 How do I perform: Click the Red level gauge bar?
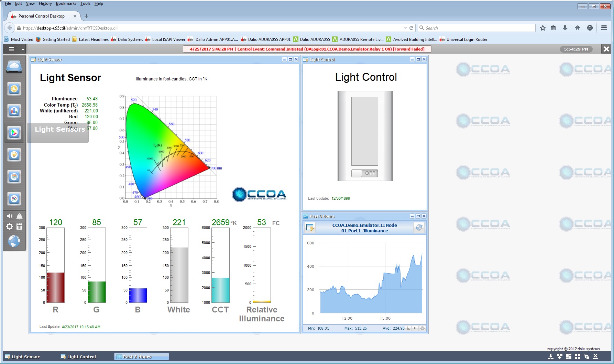point(55,265)
